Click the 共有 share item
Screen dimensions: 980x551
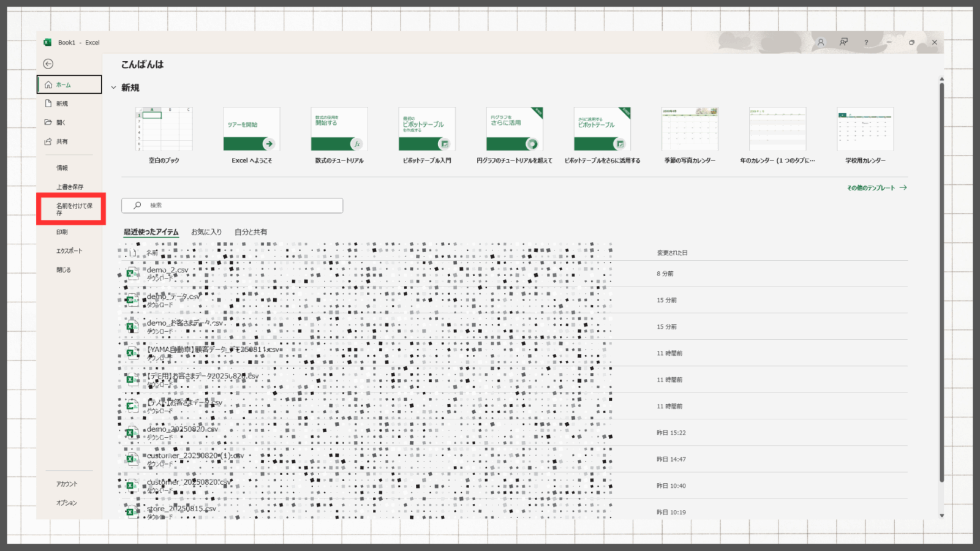pos(62,141)
